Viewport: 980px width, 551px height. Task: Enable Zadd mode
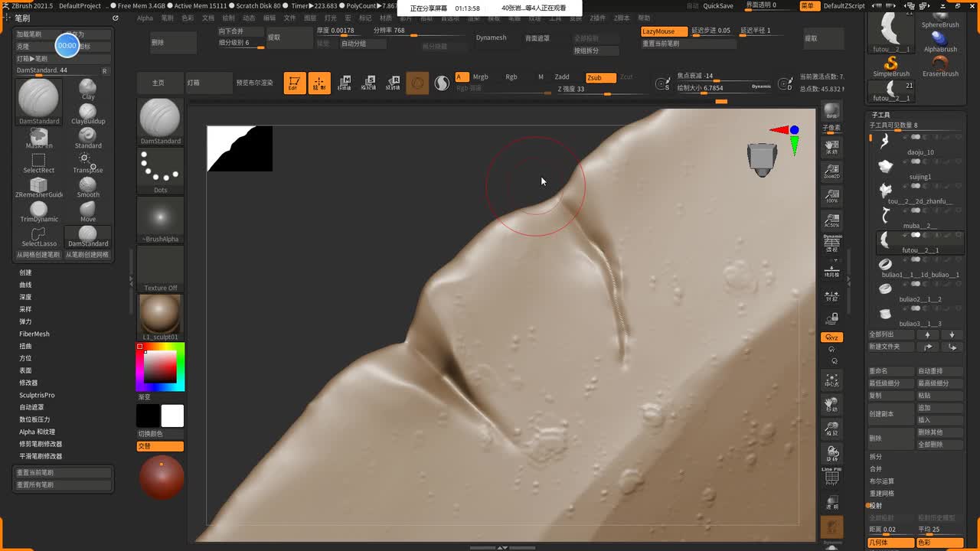pyautogui.click(x=562, y=77)
